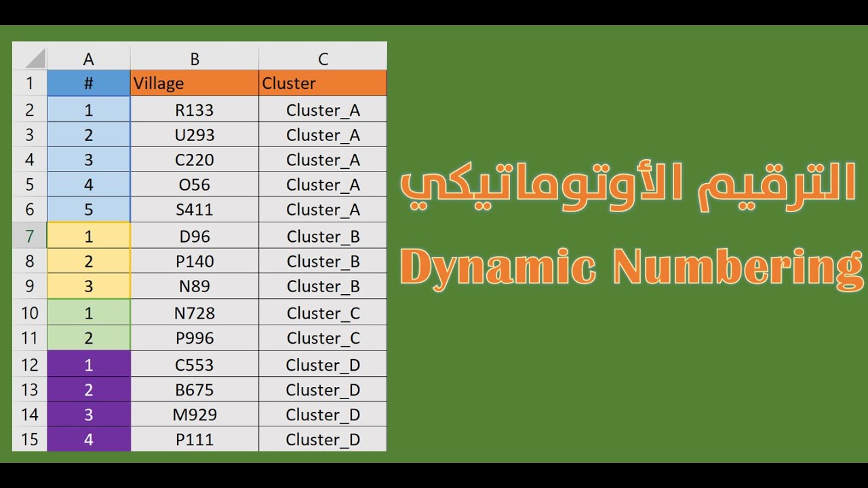Click Cluster_A cell in row 2
The image size is (868, 488).
click(323, 110)
